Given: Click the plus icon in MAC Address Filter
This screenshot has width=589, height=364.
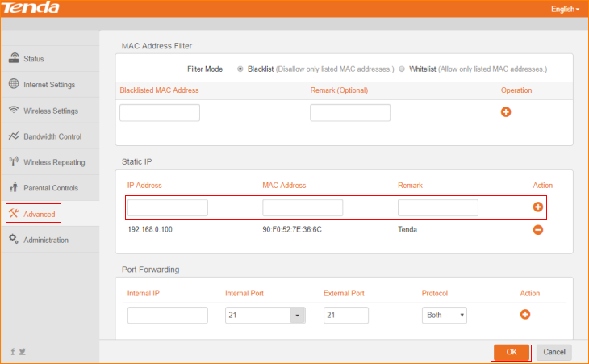Looking at the screenshot, I should click(x=506, y=112).
